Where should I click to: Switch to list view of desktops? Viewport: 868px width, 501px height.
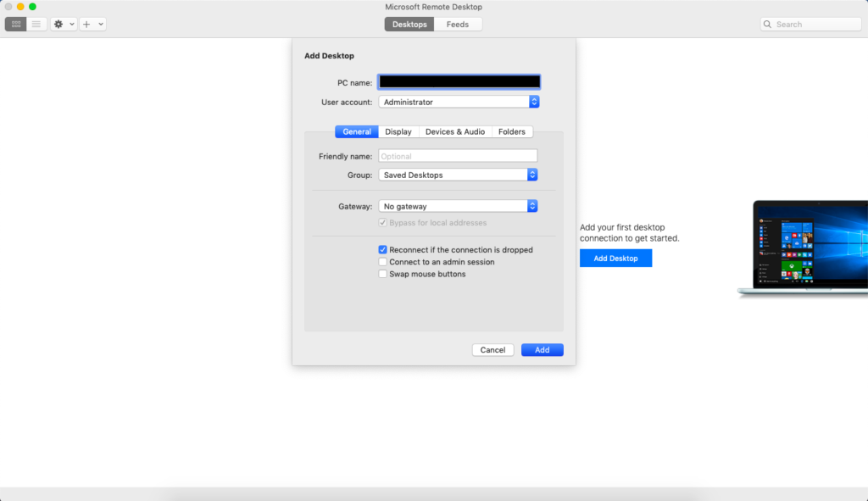pyautogui.click(x=36, y=25)
